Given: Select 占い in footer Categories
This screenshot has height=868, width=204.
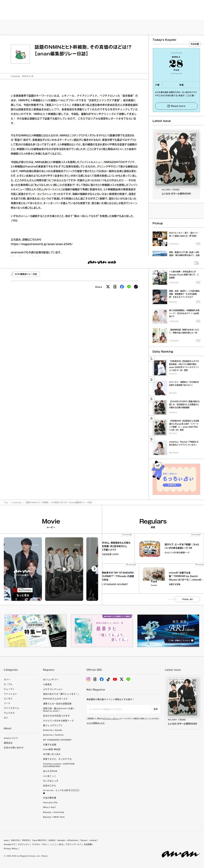Looking at the screenshot, I should click(6, 717).
